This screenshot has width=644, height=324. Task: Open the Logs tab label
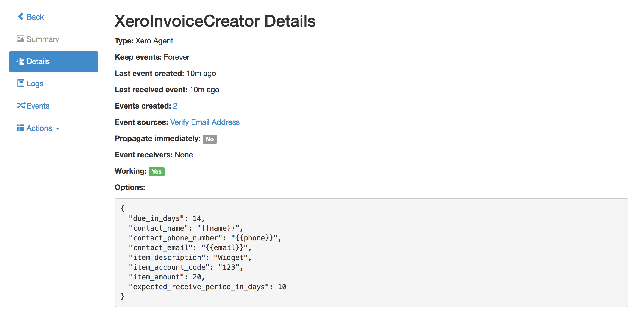coord(35,84)
